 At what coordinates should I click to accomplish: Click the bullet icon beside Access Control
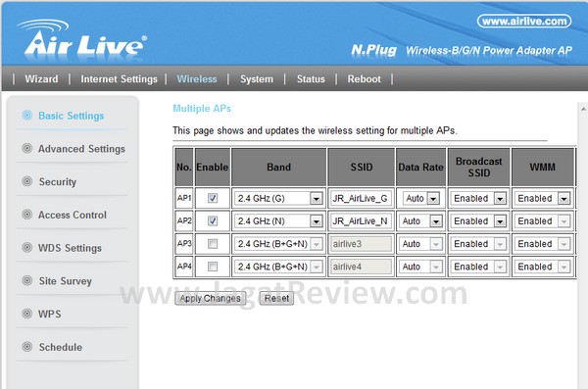tap(27, 215)
